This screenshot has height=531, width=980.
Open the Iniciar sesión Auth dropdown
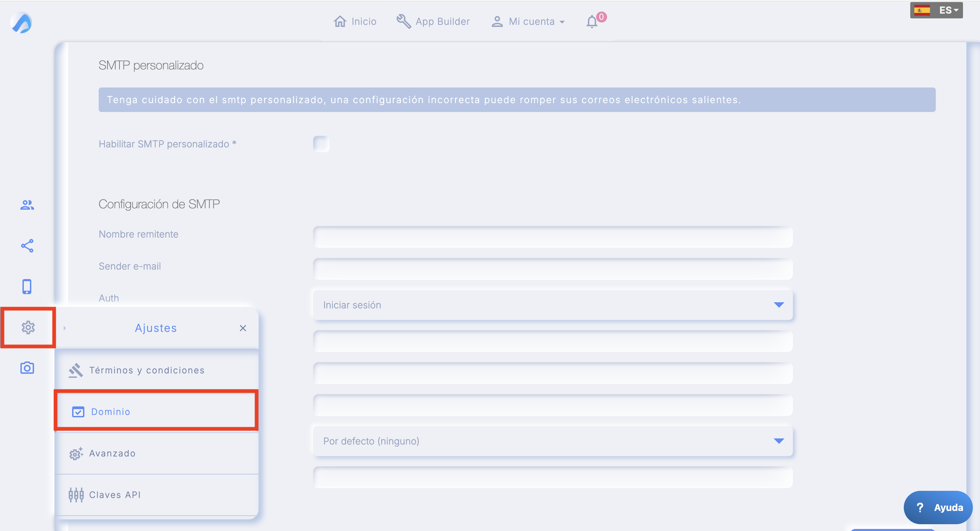coord(553,305)
